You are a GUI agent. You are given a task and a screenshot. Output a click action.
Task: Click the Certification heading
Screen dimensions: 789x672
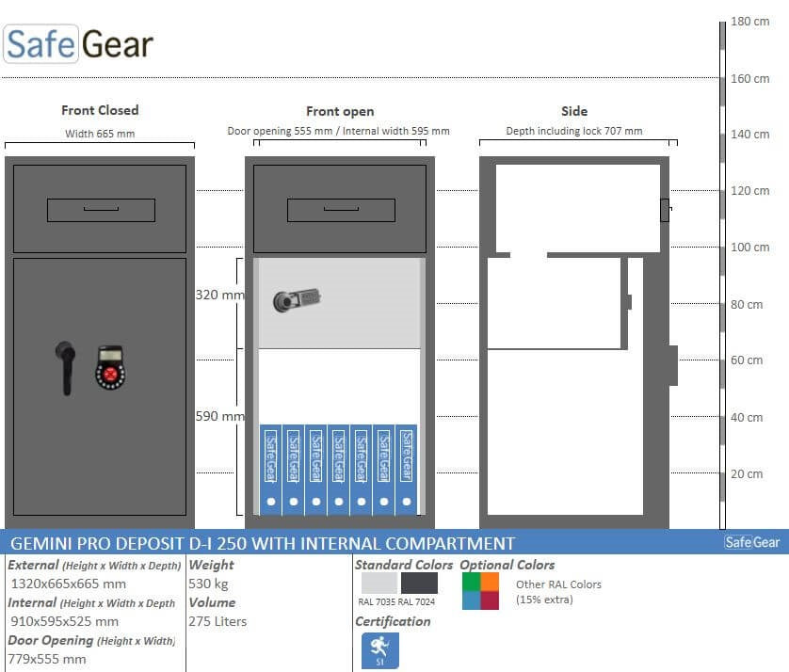[x=393, y=622]
